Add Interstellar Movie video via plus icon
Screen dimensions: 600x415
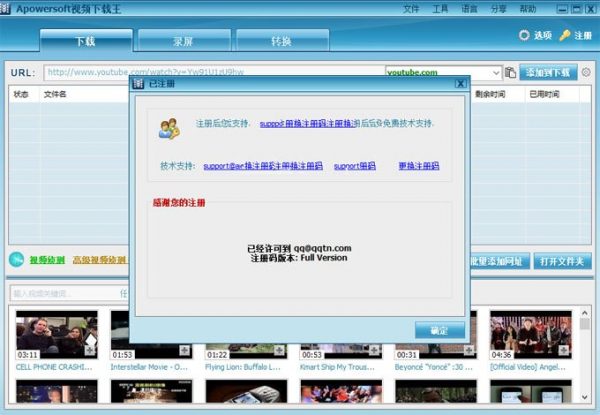point(184,350)
